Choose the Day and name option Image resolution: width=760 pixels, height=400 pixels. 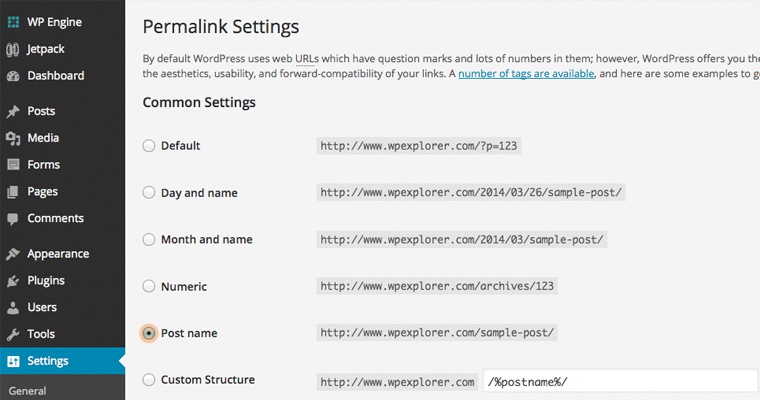[149, 193]
